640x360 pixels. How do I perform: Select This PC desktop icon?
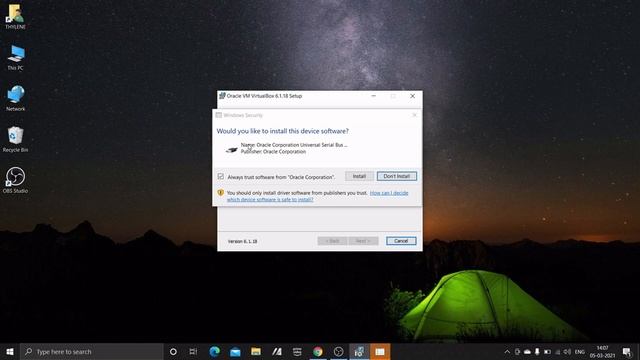(16, 58)
